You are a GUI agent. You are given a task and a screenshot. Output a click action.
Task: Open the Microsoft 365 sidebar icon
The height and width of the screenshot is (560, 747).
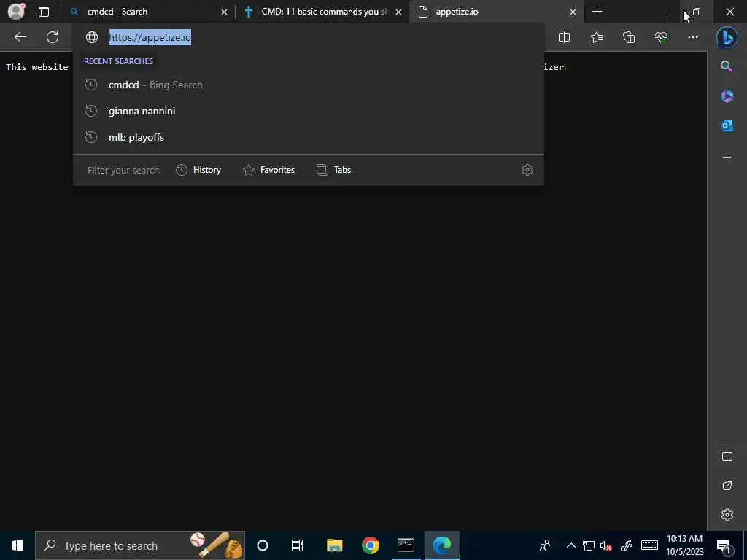(x=727, y=96)
